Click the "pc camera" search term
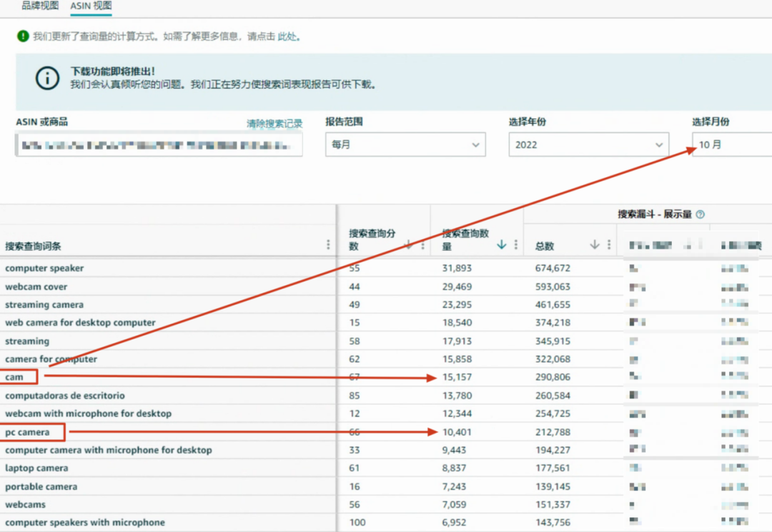 pos(28,433)
